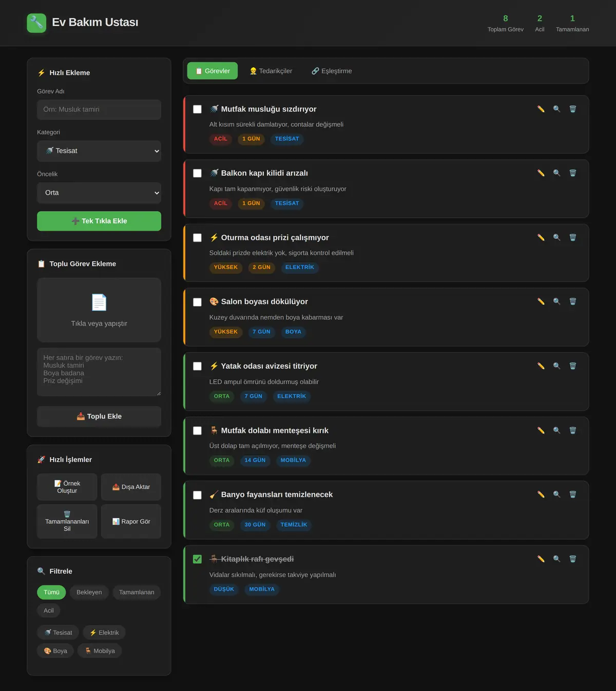Viewport: 616px width, 691px height.
Task: Delete the Mutfak musluğu sızdırıyor task
Action: pyautogui.click(x=573, y=109)
